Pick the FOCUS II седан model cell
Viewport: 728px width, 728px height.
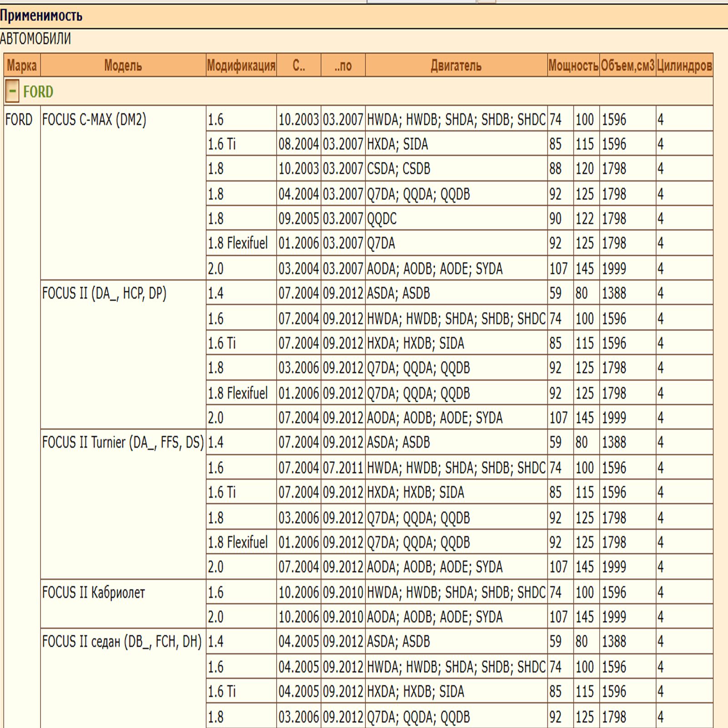pyautogui.click(x=122, y=642)
